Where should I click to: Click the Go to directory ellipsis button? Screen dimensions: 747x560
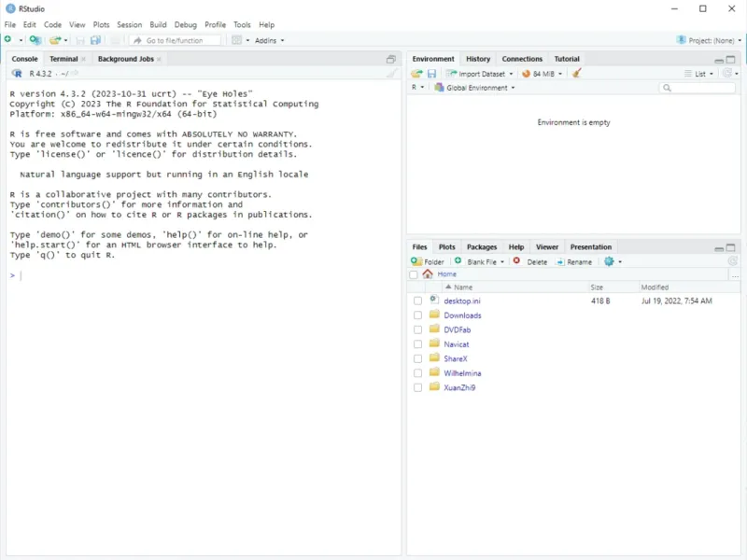click(x=735, y=275)
